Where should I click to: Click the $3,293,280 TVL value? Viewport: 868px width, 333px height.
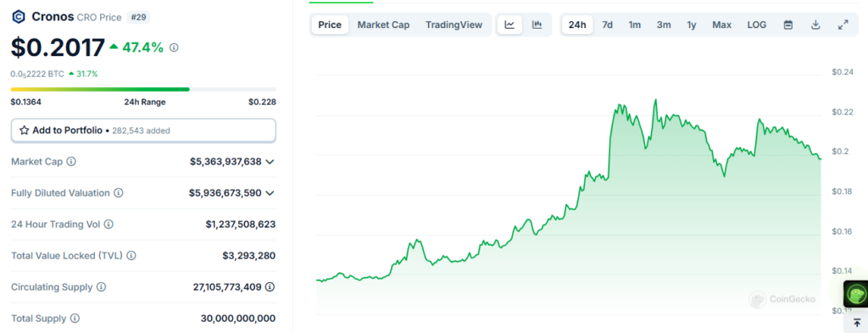[x=249, y=256]
